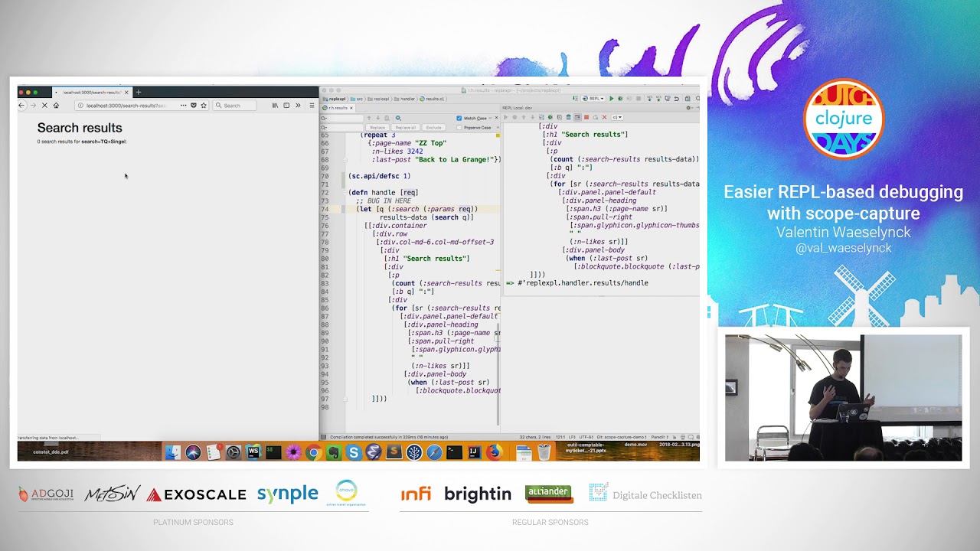Screen dimensions: 980x551
Task: Open the clj namespace dropdown in REPL toolbar
Action: pyautogui.click(x=617, y=117)
